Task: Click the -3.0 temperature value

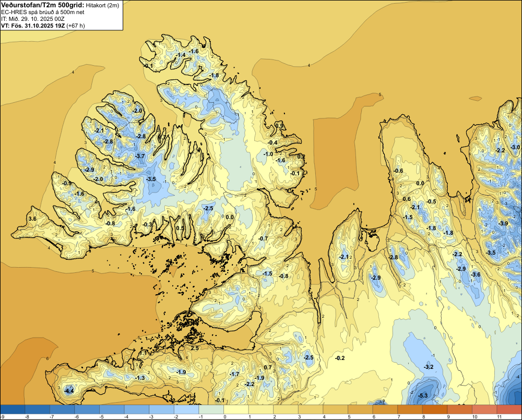Action: (x=515, y=147)
